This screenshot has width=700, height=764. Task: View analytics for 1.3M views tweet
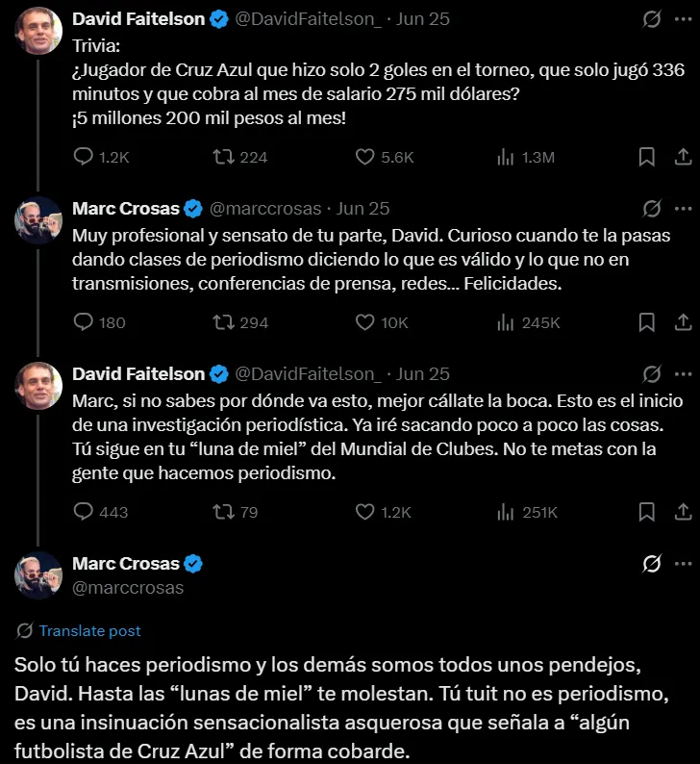[505, 157]
